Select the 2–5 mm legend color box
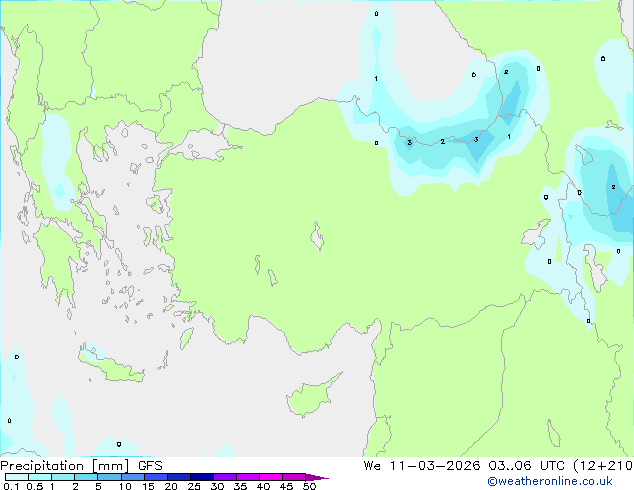The height and width of the screenshot is (490, 634). pos(86,477)
